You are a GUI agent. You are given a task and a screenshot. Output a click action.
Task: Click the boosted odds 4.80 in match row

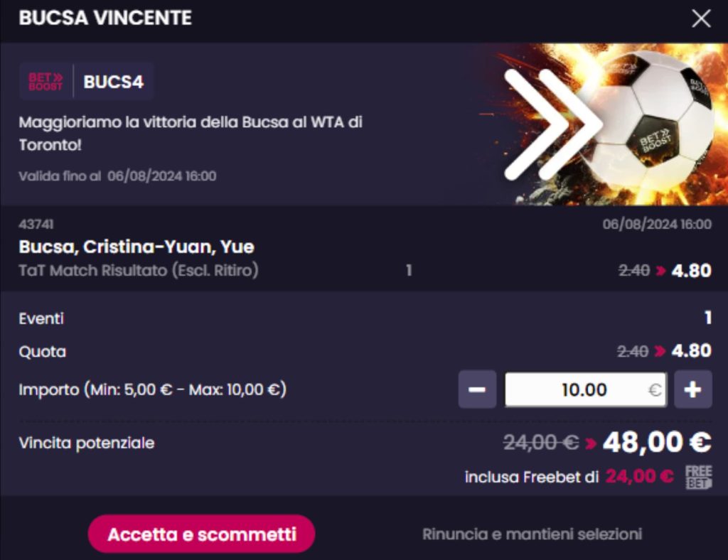coord(691,271)
